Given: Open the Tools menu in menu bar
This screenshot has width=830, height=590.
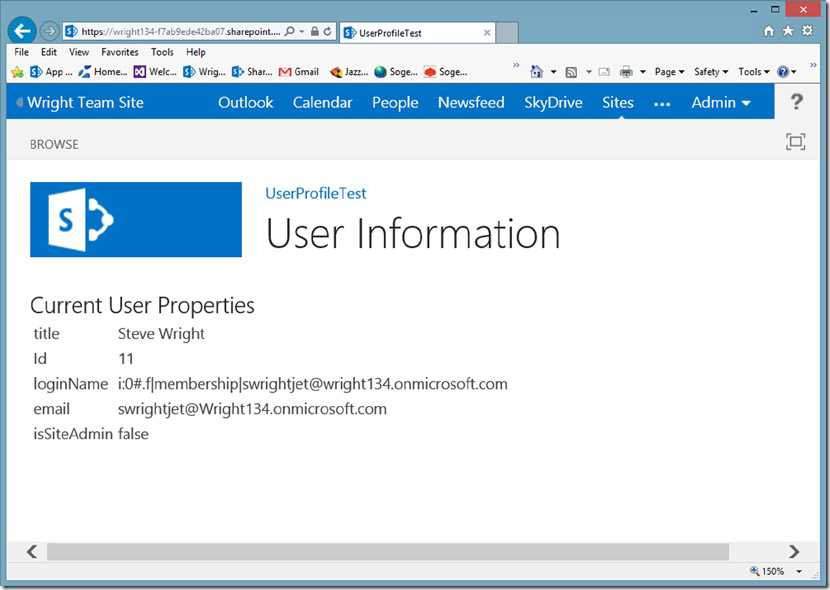Looking at the screenshot, I should (x=162, y=52).
